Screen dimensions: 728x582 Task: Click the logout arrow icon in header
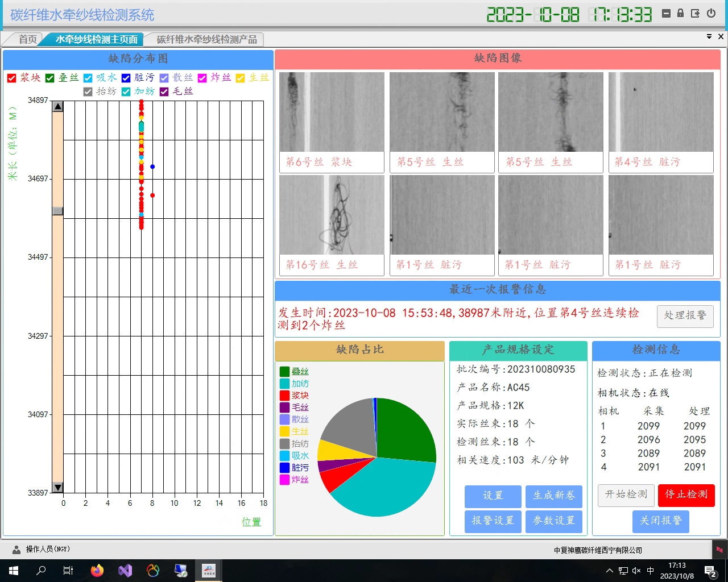pos(695,13)
